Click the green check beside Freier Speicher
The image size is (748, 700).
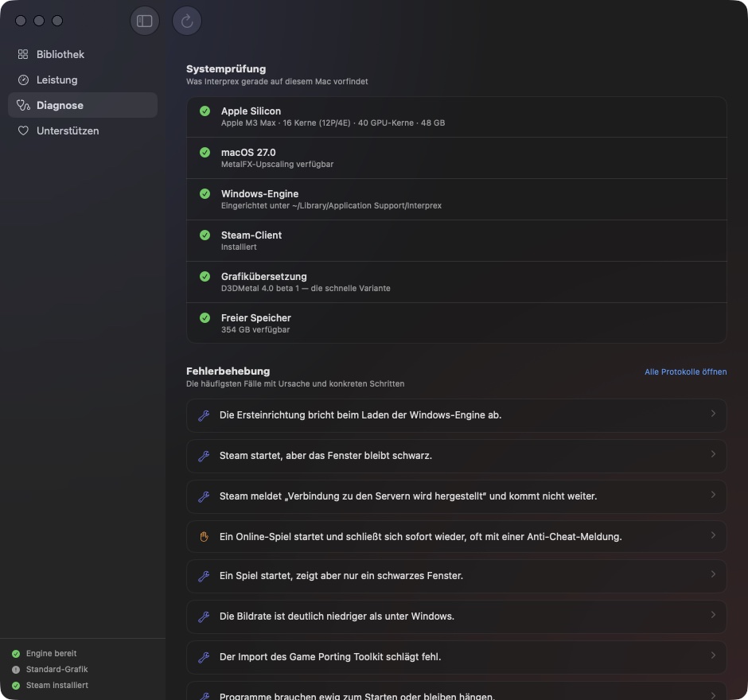point(205,317)
